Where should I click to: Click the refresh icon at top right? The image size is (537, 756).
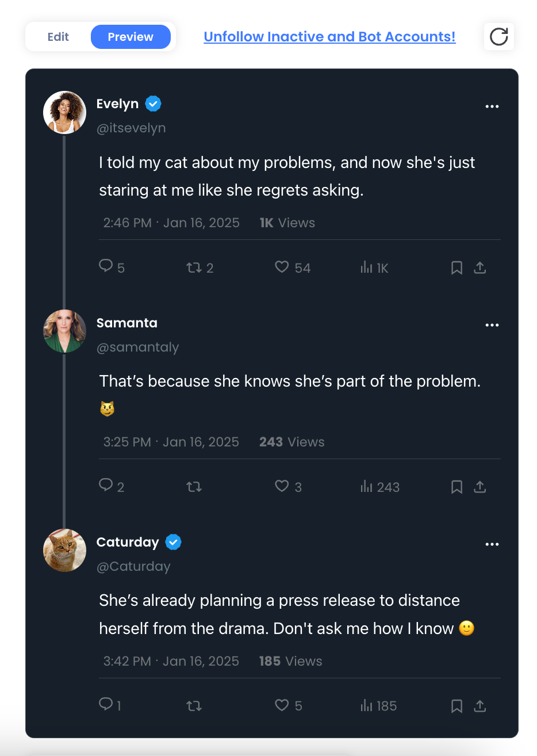pos(498,37)
